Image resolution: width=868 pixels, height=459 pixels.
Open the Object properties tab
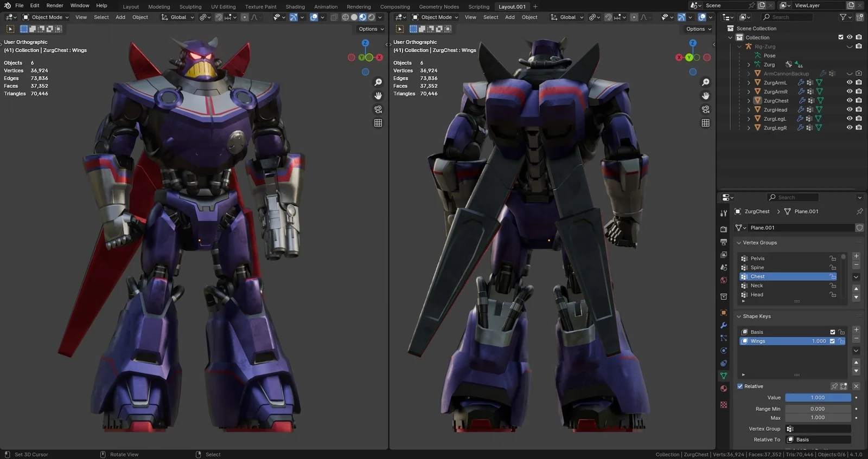click(724, 313)
